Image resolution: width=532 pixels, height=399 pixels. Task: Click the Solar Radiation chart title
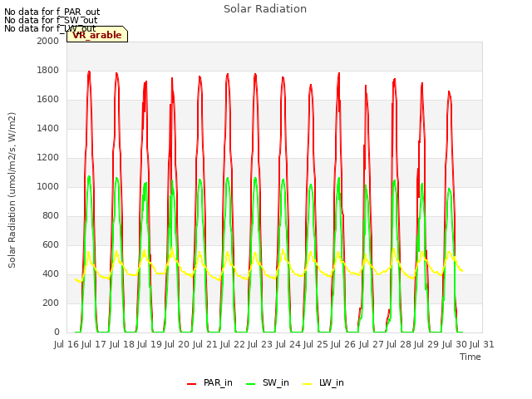coord(265,9)
